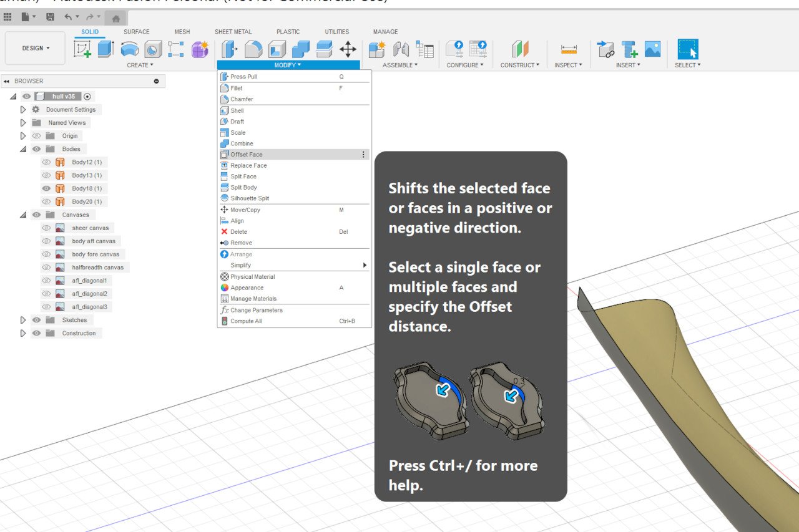This screenshot has width=799, height=532.
Task: Select the Revolve tool icon
Action: coord(129,49)
